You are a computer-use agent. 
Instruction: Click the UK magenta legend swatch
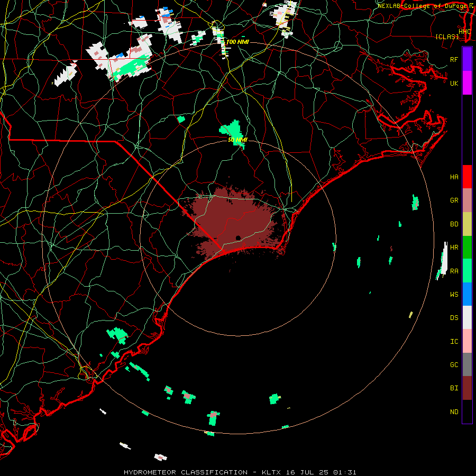tap(467, 83)
